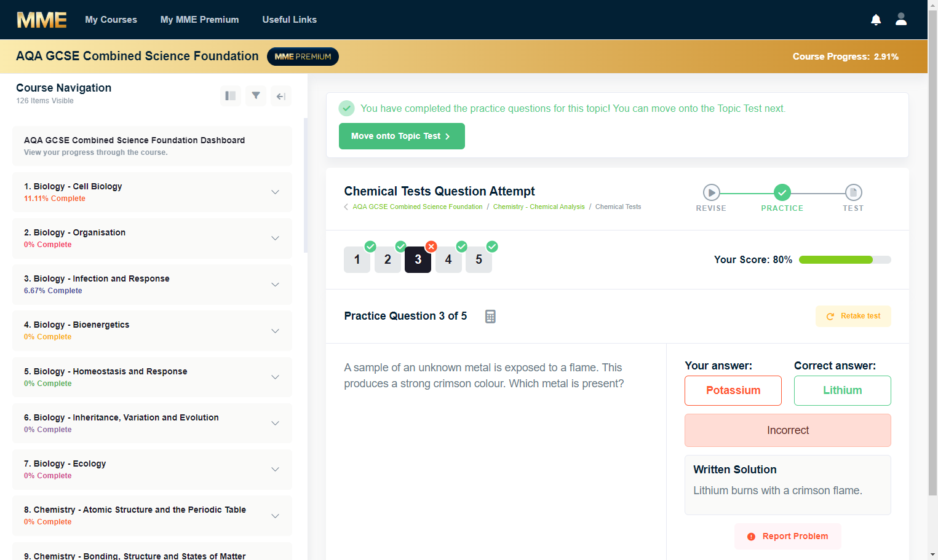
Task: Open Chemistry - Chemical Analysis breadcrumb link
Action: tap(539, 207)
